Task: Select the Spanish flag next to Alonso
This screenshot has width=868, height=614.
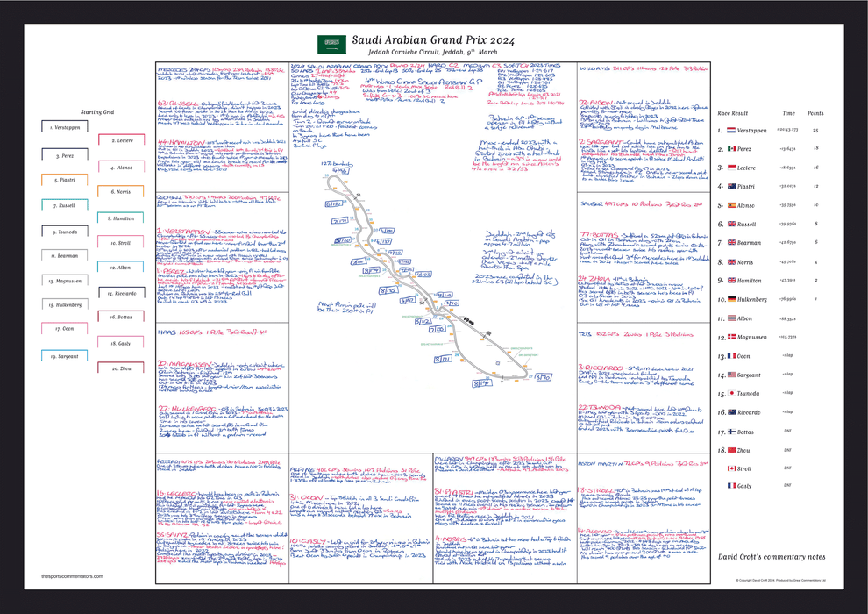Action: tap(730, 205)
